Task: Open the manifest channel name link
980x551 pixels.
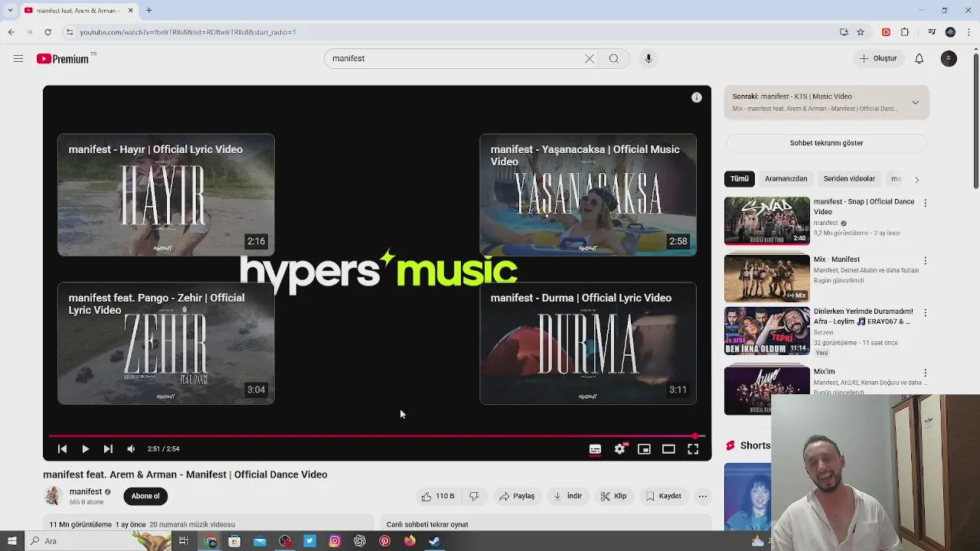Action: point(86,491)
